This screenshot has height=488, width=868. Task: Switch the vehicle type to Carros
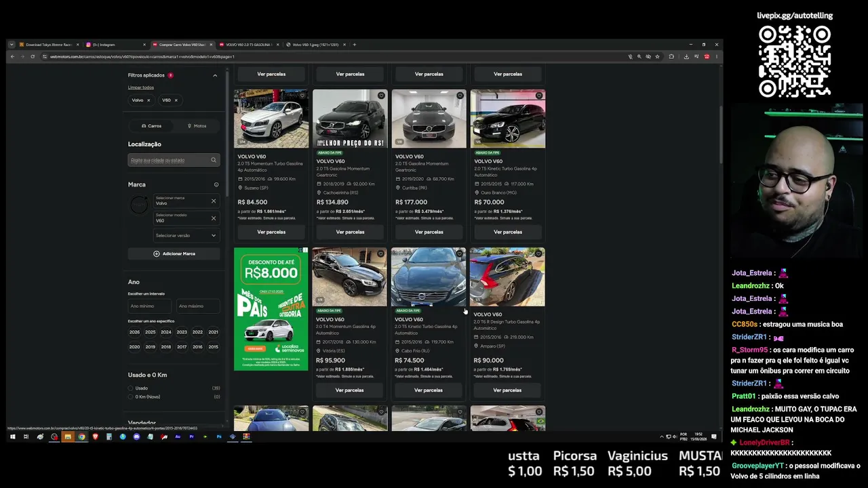(x=151, y=126)
